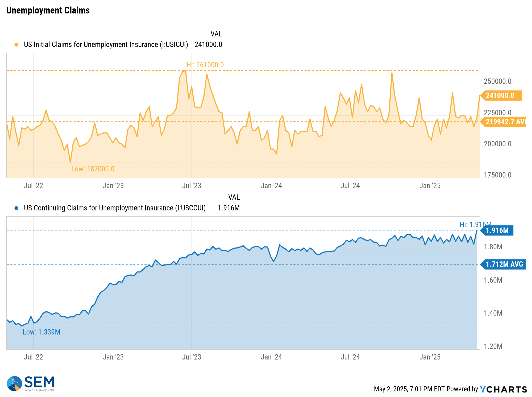Click Jul '23 label on top chart axis
The image size is (532, 397).
(192, 186)
